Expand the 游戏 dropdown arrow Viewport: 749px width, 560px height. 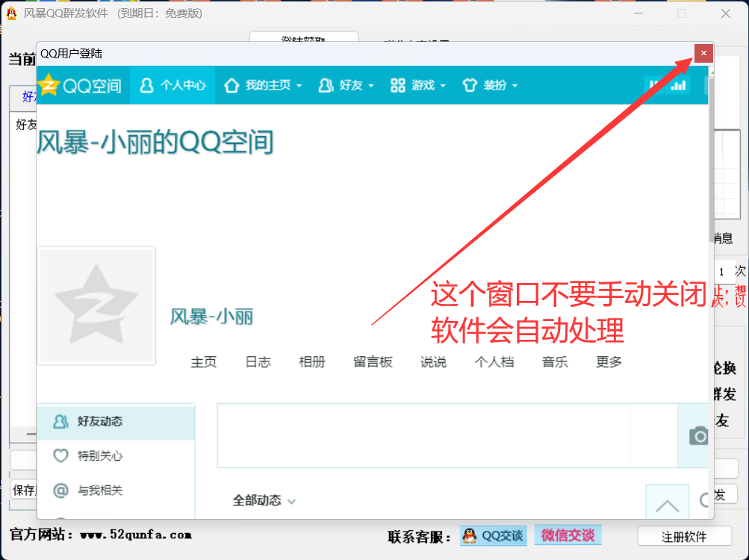[443, 86]
